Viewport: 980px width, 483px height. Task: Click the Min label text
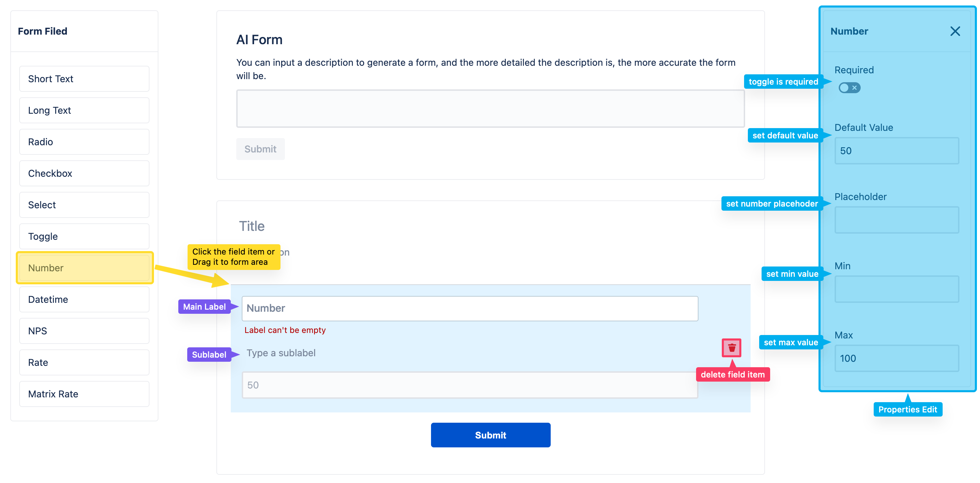pyautogui.click(x=842, y=266)
